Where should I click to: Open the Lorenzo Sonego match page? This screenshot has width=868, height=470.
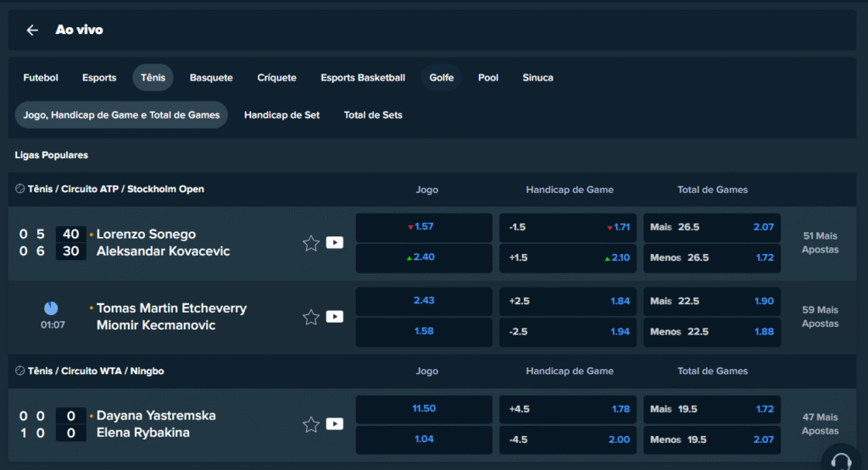(x=146, y=234)
